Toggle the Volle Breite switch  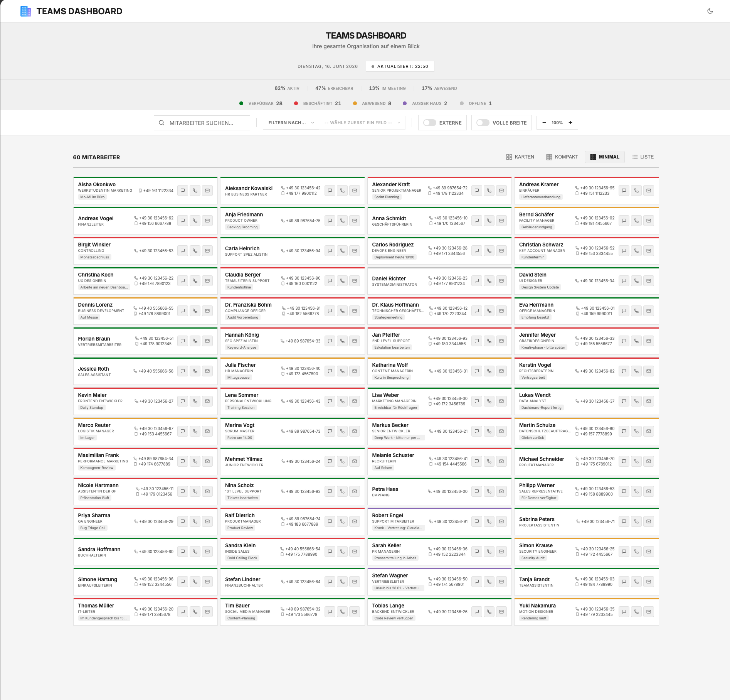483,123
